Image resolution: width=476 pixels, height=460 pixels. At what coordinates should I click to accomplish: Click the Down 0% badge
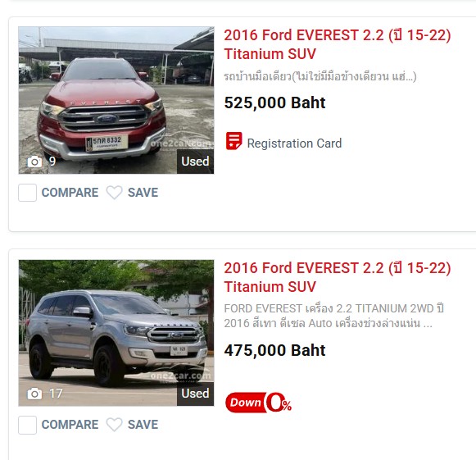(x=258, y=403)
